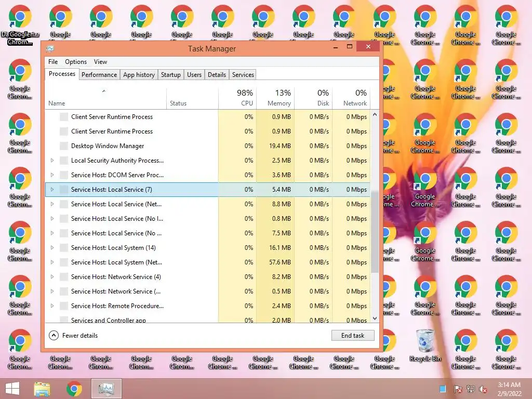Click the Fewer details circular chevron icon

54,336
